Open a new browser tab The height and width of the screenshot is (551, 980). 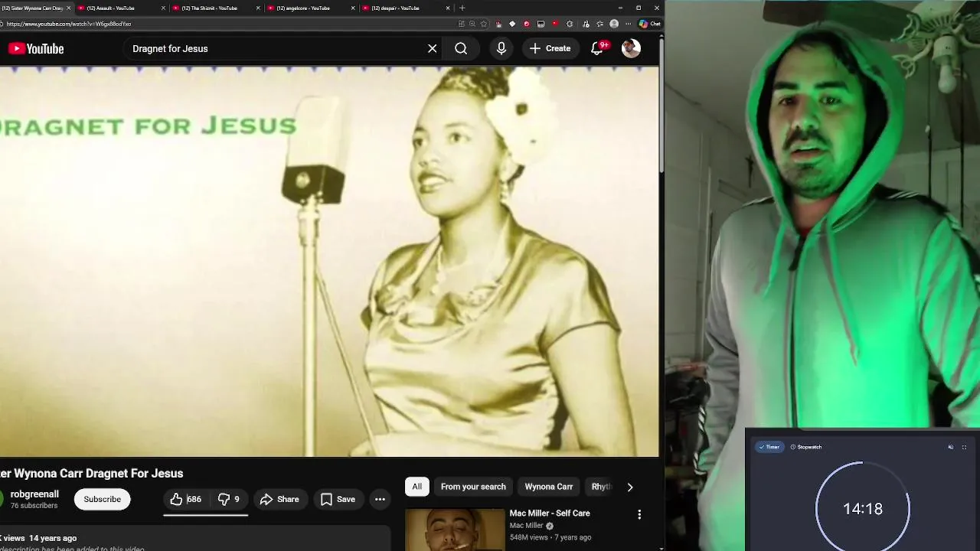coord(462,8)
